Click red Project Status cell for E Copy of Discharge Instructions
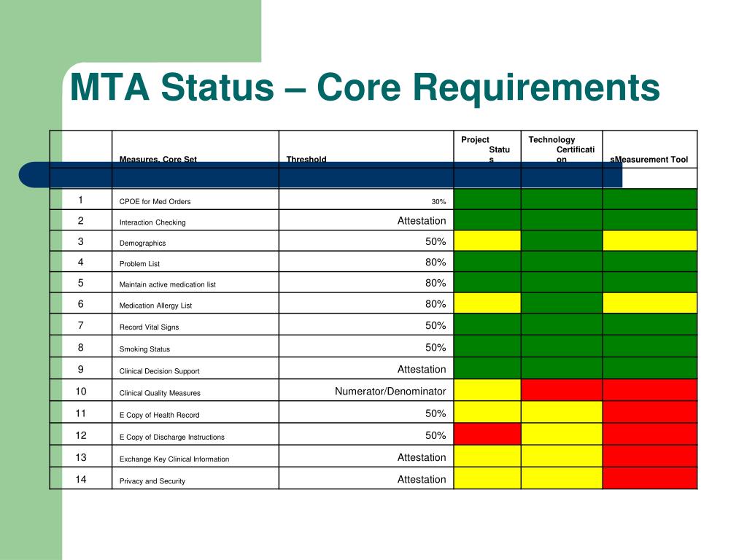The height and width of the screenshot is (560, 747). pyautogui.click(x=487, y=435)
